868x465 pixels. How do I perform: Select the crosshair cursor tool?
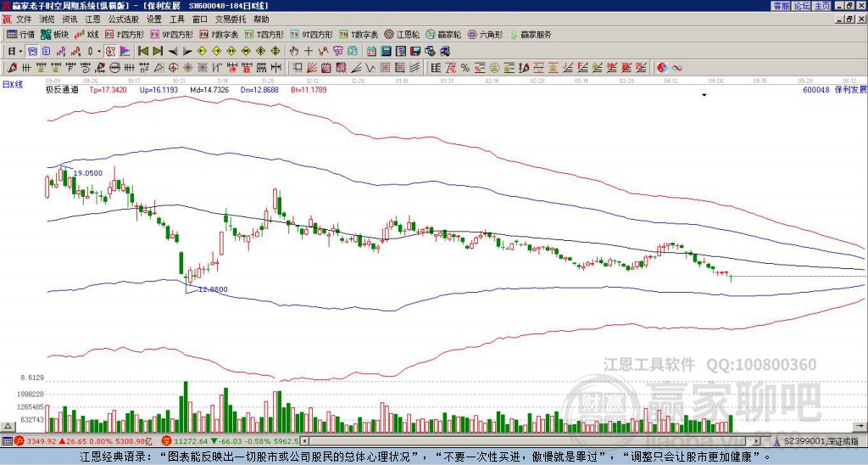tap(309, 52)
